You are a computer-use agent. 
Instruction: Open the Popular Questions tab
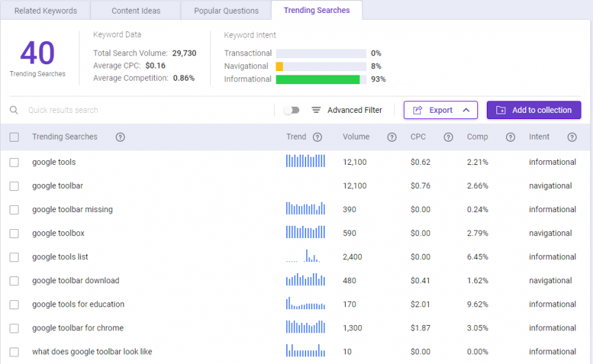[x=226, y=10]
